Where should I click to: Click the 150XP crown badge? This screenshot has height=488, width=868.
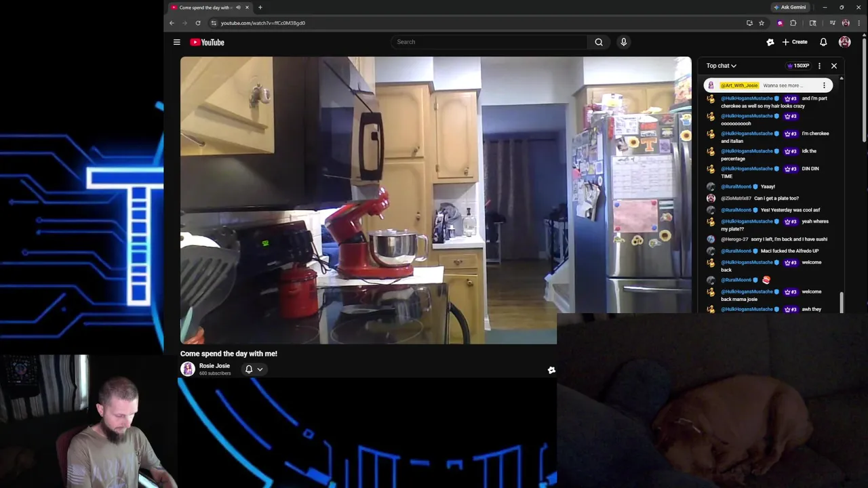pos(798,66)
